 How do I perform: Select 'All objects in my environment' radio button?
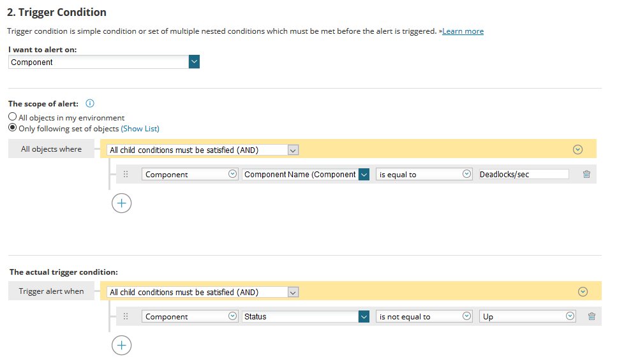pyautogui.click(x=13, y=117)
